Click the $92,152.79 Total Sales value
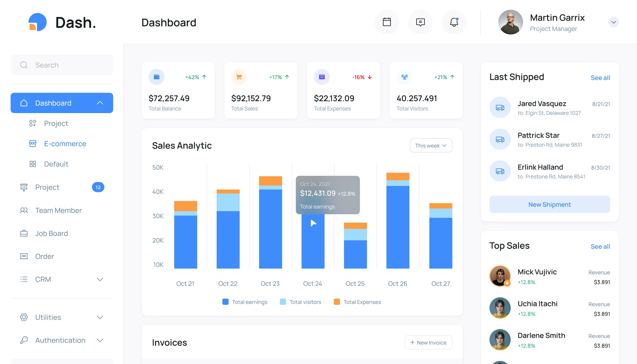The height and width of the screenshot is (364, 637). pos(251,98)
